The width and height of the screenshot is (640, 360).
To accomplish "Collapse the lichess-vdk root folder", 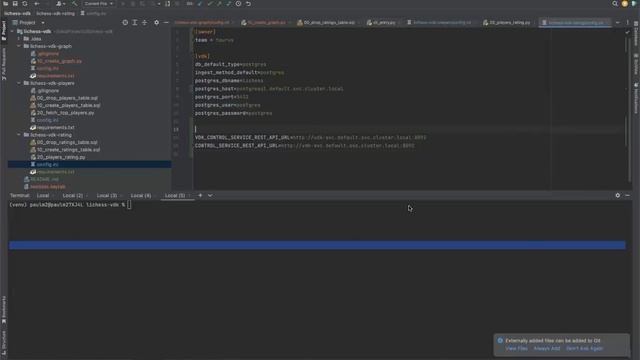I will pyautogui.click(x=12, y=31).
